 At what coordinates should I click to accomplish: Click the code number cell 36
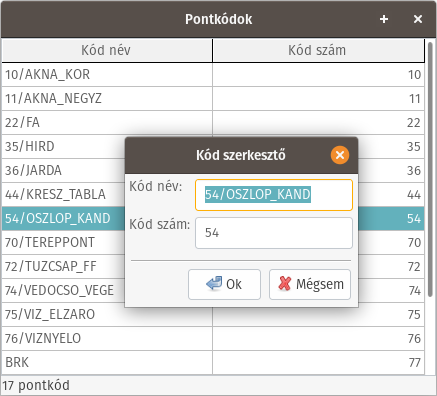pos(391,171)
